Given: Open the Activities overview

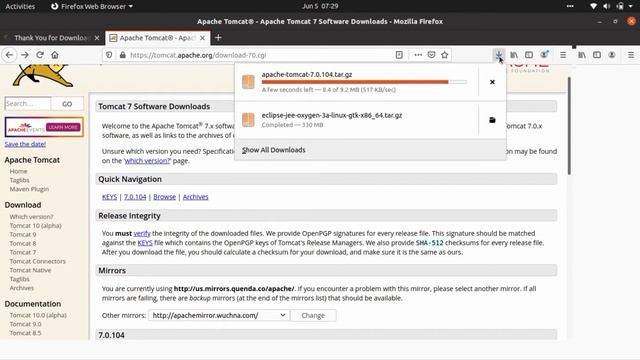Looking at the screenshot, I should click(x=20, y=6).
